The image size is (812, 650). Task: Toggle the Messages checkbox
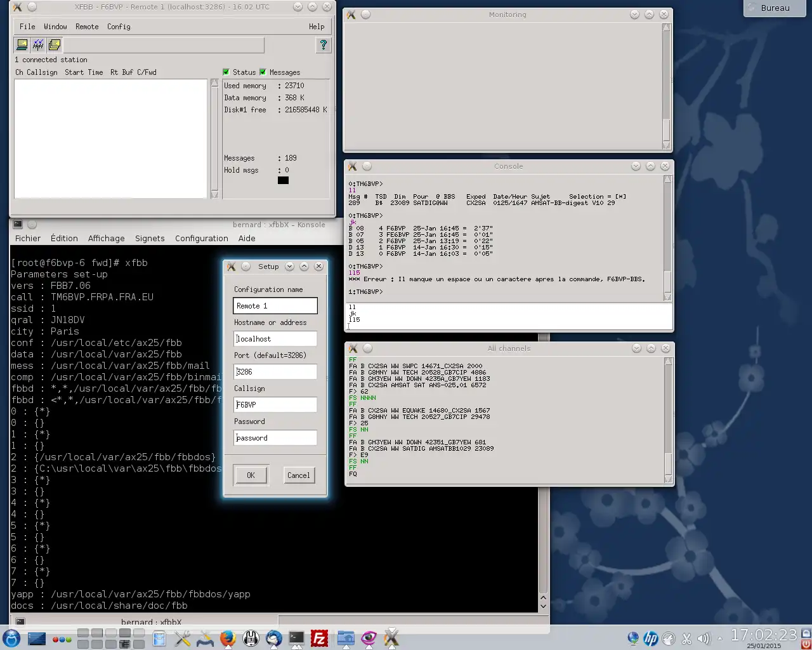tap(263, 72)
